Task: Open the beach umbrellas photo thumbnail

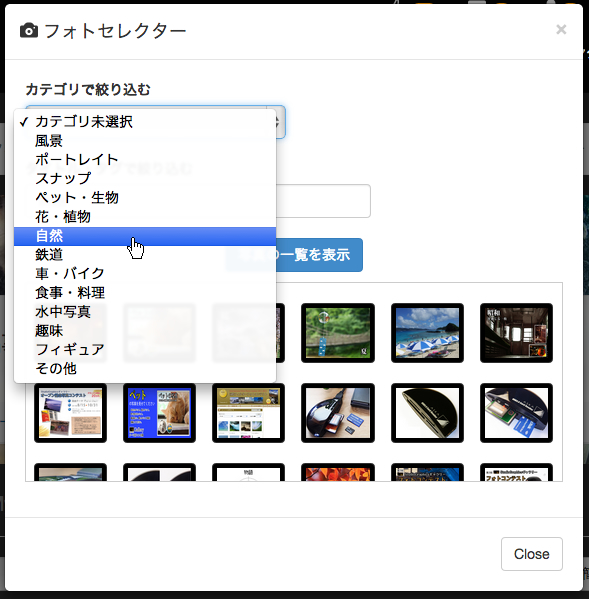Action: coord(427,333)
